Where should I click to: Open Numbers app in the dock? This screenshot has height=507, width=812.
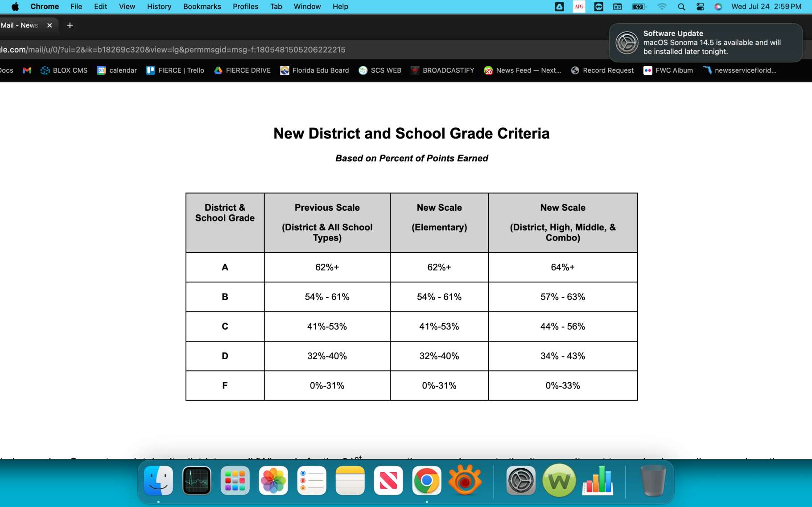(598, 481)
